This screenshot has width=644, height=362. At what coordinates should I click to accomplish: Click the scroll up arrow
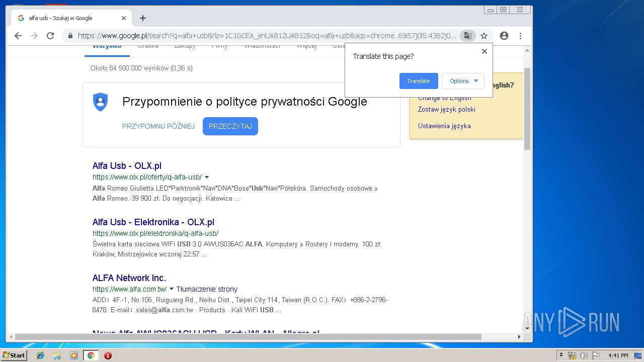tap(527, 50)
